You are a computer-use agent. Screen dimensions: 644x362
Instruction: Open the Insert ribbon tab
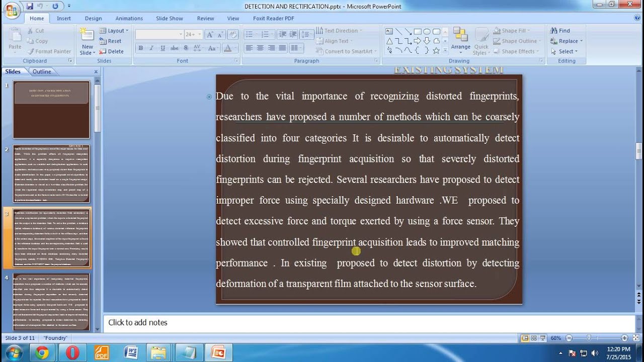(64, 19)
